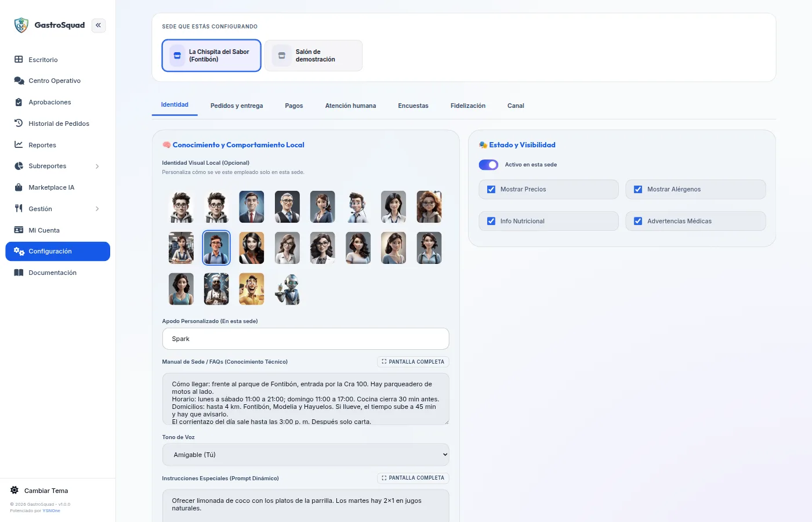The width and height of the screenshot is (812, 522).
Task: Click the Gestión utensils icon
Action: point(19,209)
